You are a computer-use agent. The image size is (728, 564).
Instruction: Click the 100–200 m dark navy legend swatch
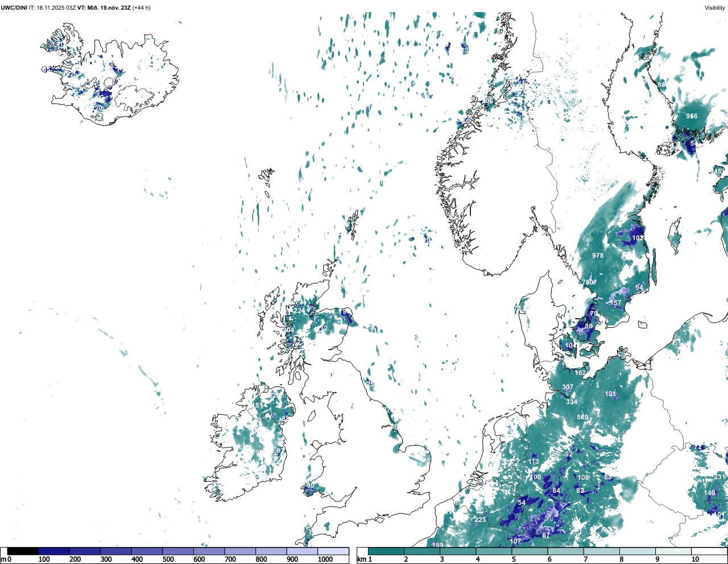pos(54,551)
